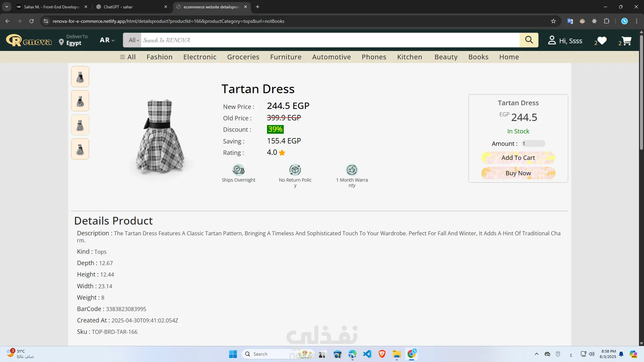This screenshot has height=362, width=644.
Task: Open the shopping cart icon
Action: tap(626, 41)
